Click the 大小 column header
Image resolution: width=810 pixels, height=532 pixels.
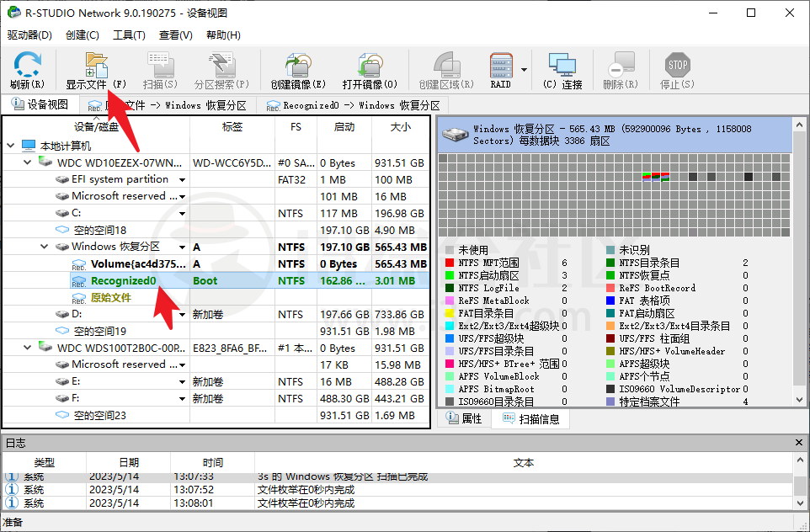click(x=400, y=126)
